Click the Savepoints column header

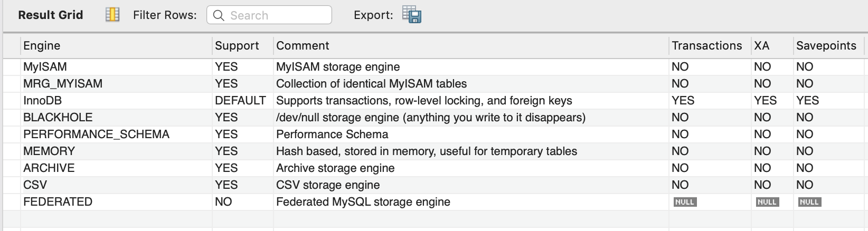point(826,46)
